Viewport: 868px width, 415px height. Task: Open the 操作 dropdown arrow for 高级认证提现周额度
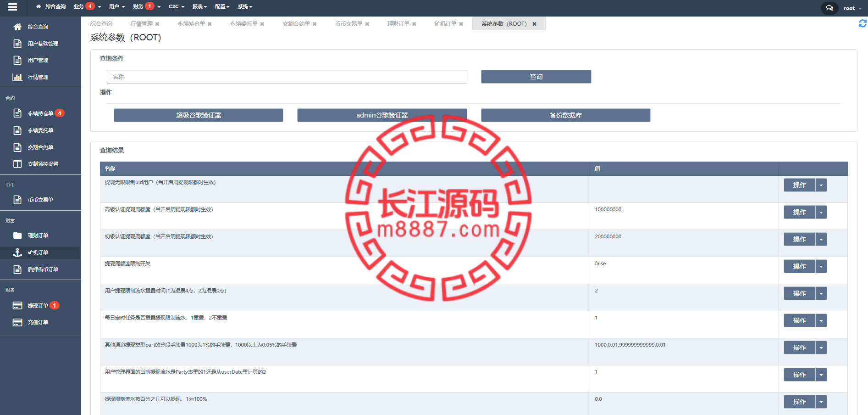pyautogui.click(x=821, y=213)
